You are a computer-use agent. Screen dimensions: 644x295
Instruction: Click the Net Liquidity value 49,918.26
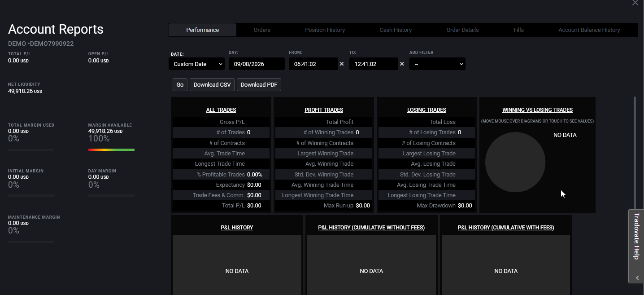[x=25, y=91]
